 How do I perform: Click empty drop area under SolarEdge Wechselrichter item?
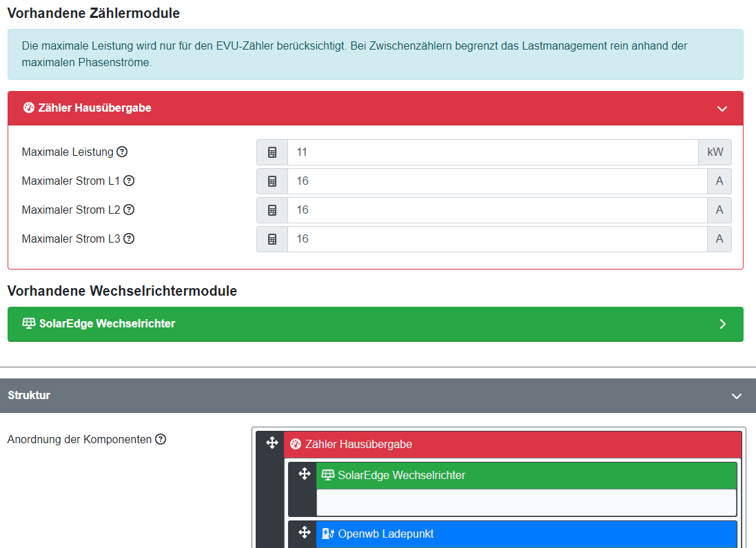(x=527, y=503)
